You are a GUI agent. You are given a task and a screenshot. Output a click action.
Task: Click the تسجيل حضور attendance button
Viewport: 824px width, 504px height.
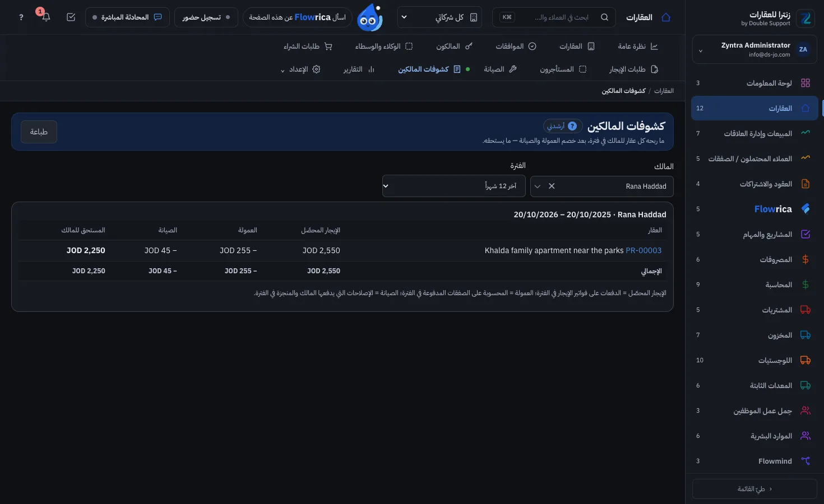(206, 17)
